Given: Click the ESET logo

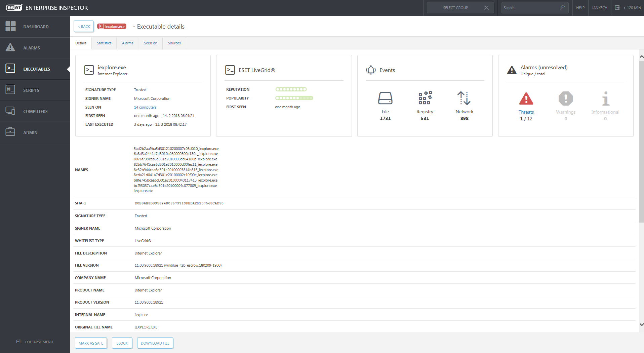Looking at the screenshot, I should pos(14,7).
